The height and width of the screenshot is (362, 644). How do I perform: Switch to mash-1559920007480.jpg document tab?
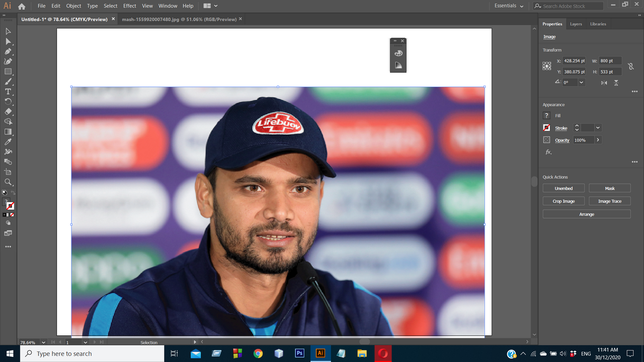(179, 19)
